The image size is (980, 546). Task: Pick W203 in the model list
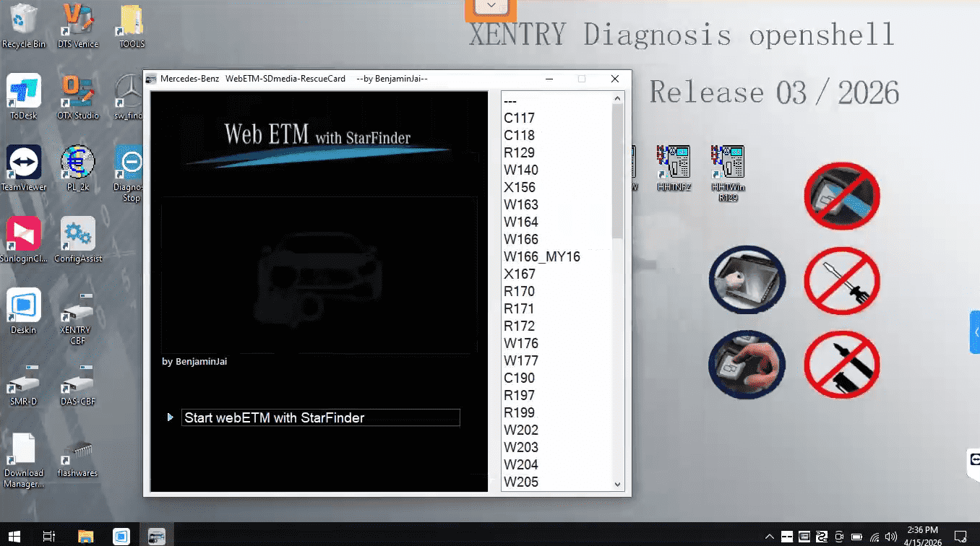pyautogui.click(x=556, y=447)
